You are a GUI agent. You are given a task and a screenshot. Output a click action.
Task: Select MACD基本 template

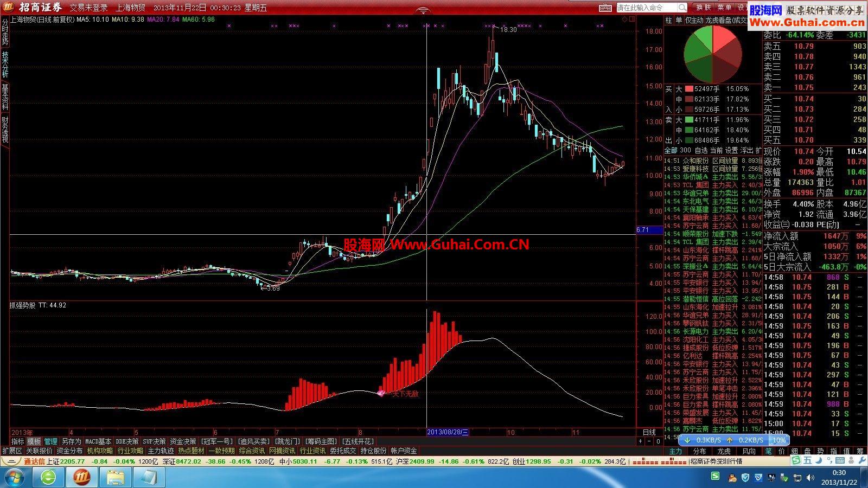pos(98,441)
